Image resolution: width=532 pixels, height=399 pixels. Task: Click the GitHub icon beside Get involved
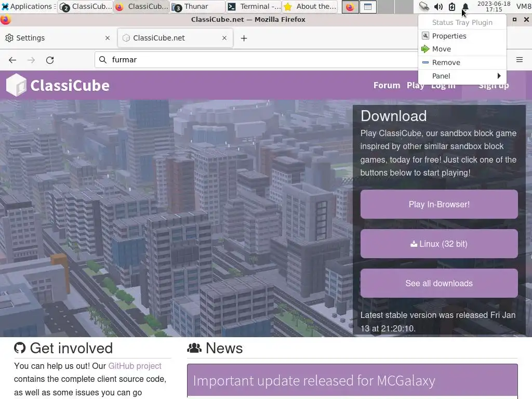coord(20,348)
